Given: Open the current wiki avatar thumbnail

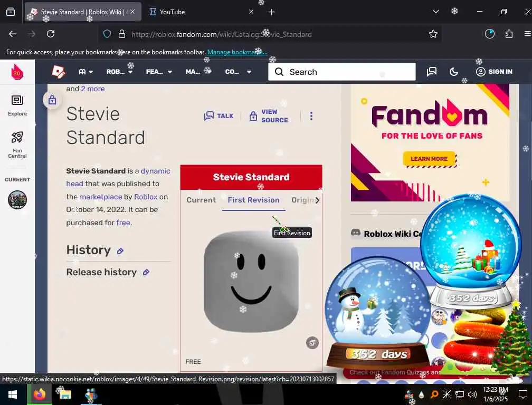Looking at the screenshot, I should click(x=17, y=200).
